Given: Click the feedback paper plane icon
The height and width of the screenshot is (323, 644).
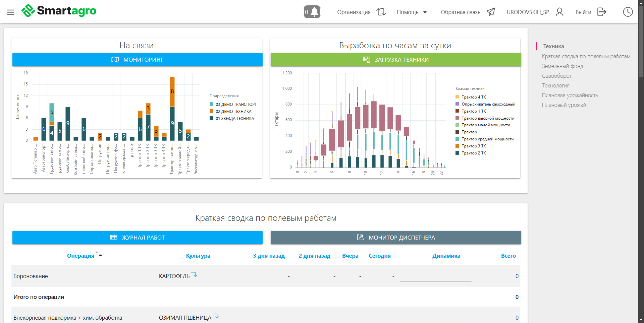Looking at the screenshot, I should [491, 12].
